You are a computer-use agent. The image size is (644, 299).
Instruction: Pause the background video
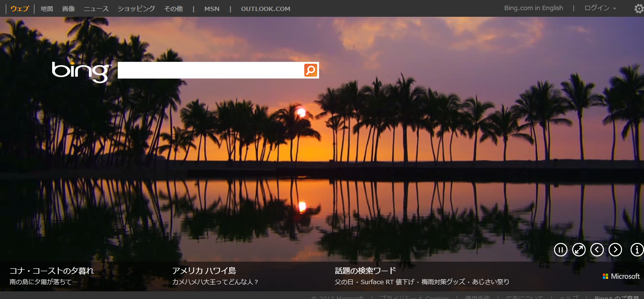click(560, 250)
